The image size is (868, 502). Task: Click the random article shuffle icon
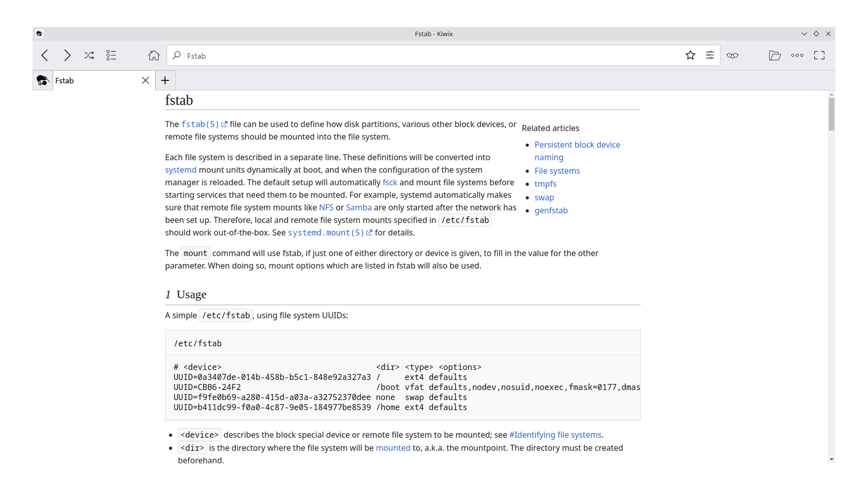(x=89, y=55)
